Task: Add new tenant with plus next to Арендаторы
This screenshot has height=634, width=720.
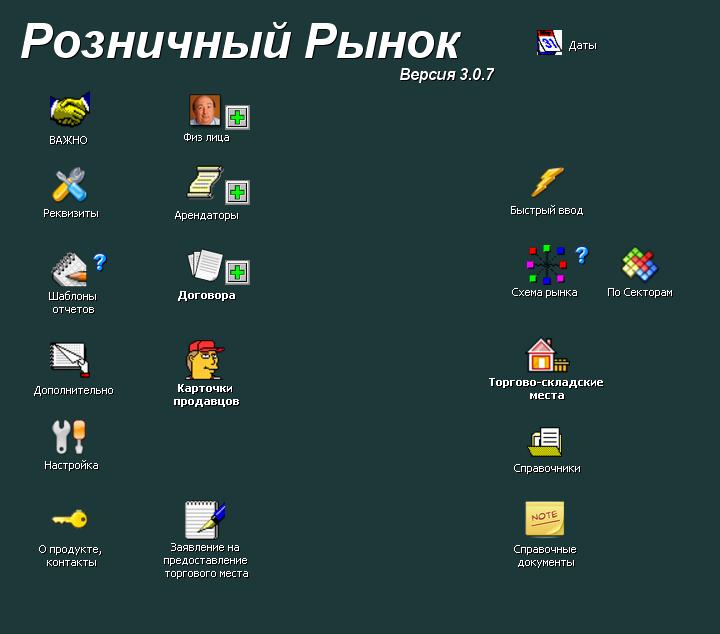Action: coord(237,192)
